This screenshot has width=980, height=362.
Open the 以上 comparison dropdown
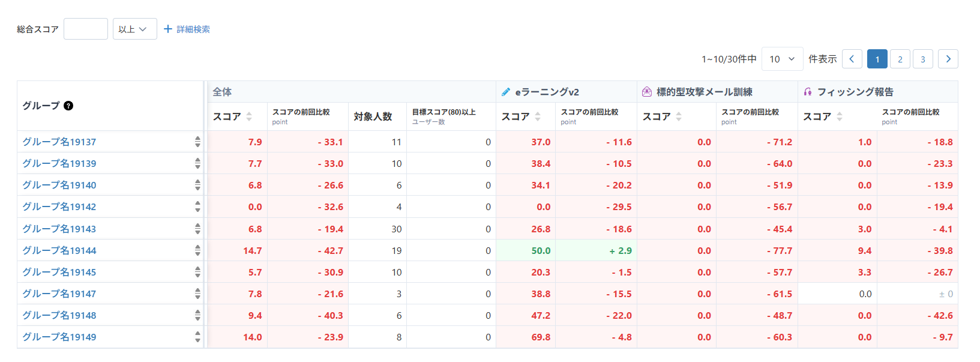(135, 29)
